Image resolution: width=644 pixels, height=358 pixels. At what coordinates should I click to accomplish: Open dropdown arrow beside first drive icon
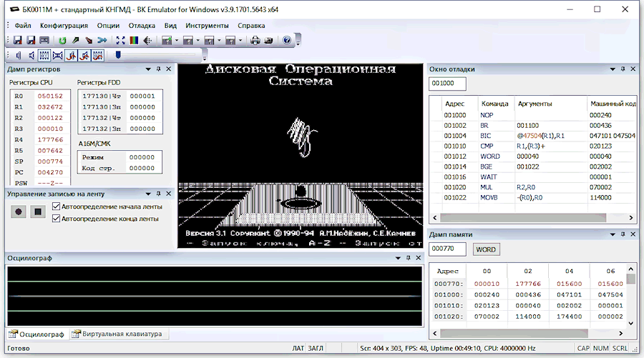(177, 40)
